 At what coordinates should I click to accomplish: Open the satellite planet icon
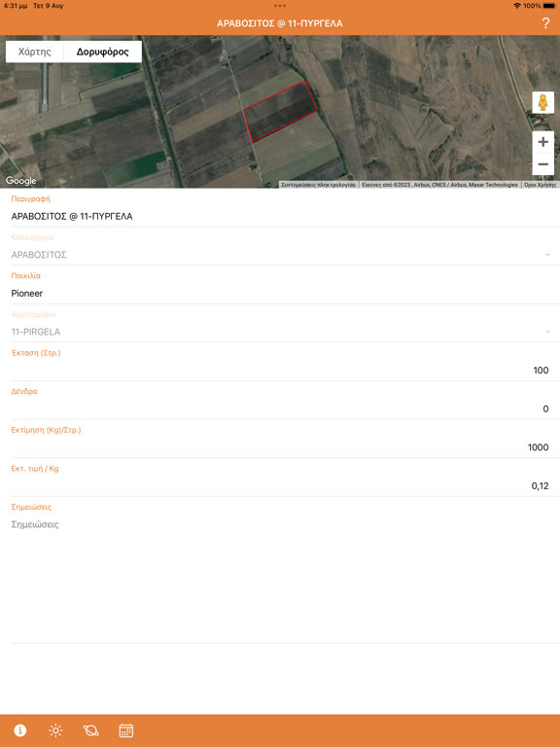click(91, 729)
